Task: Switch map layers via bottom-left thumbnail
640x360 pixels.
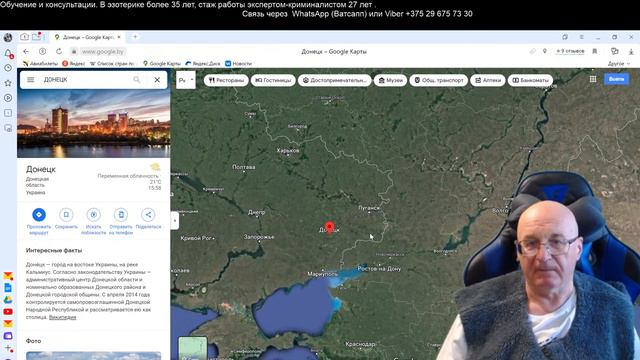Action: 192,348
